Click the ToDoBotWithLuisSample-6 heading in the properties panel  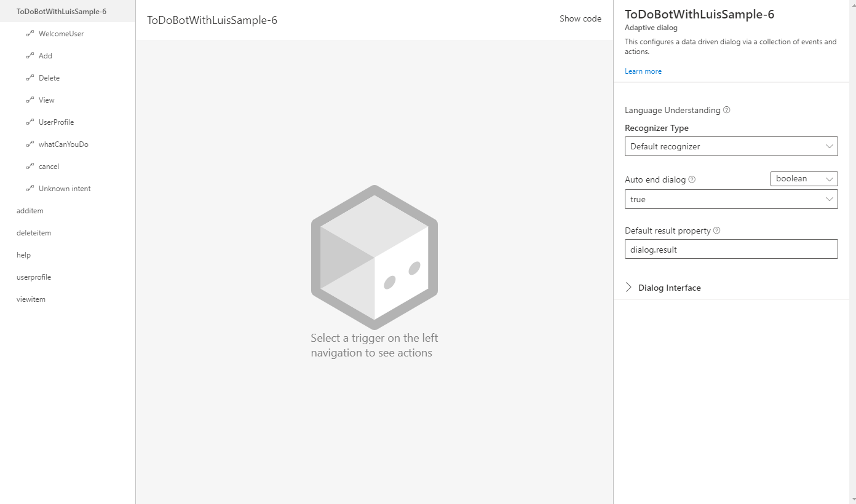coord(699,14)
